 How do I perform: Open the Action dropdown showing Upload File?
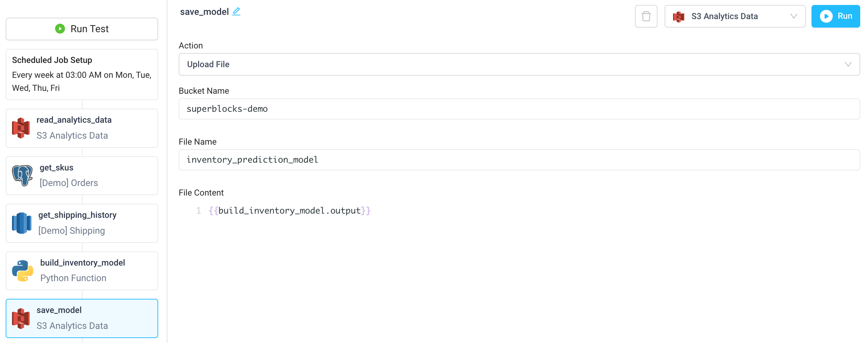[x=519, y=64]
